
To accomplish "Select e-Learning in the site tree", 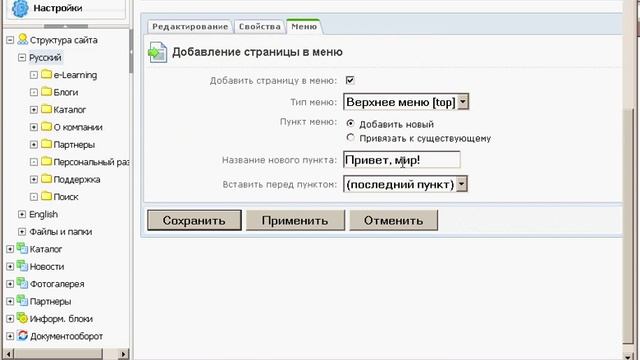I will (76, 75).
